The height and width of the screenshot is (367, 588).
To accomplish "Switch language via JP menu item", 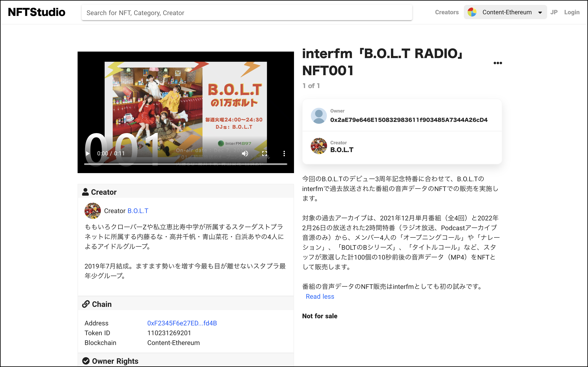I will [554, 12].
